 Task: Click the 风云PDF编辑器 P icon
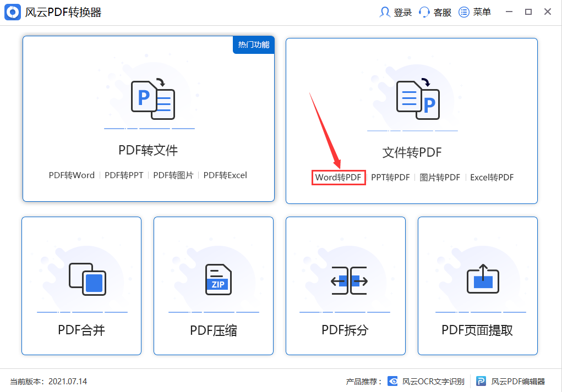[x=481, y=381]
